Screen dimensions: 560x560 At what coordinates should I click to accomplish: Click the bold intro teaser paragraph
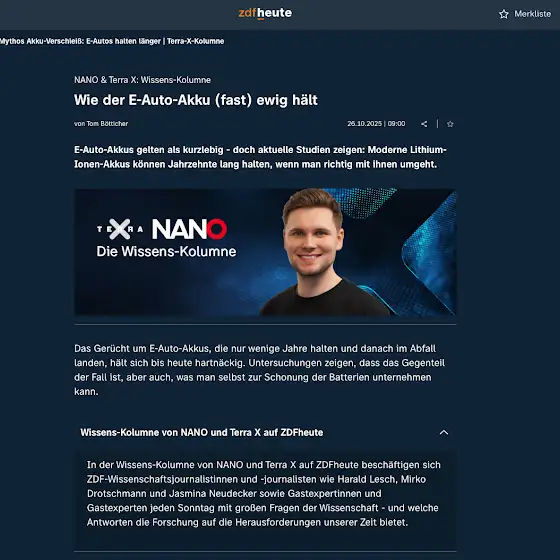point(260,157)
